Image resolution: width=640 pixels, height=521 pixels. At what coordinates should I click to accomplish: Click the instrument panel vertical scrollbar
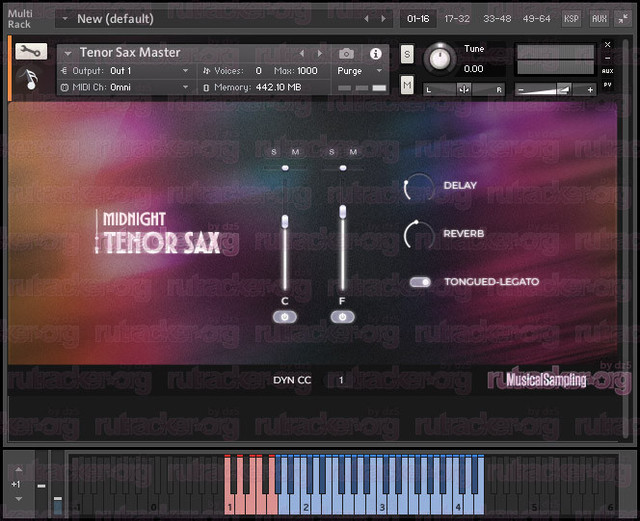pyautogui.click(x=627, y=237)
